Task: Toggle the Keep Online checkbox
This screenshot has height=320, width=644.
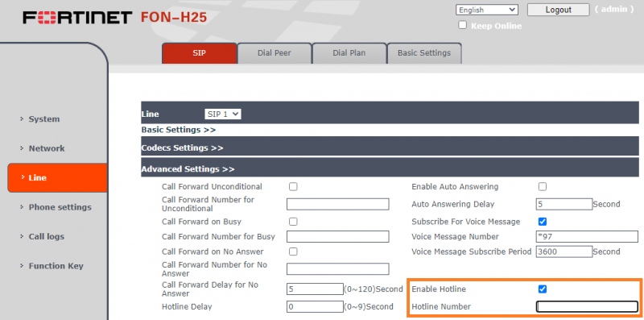Action: [463, 25]
